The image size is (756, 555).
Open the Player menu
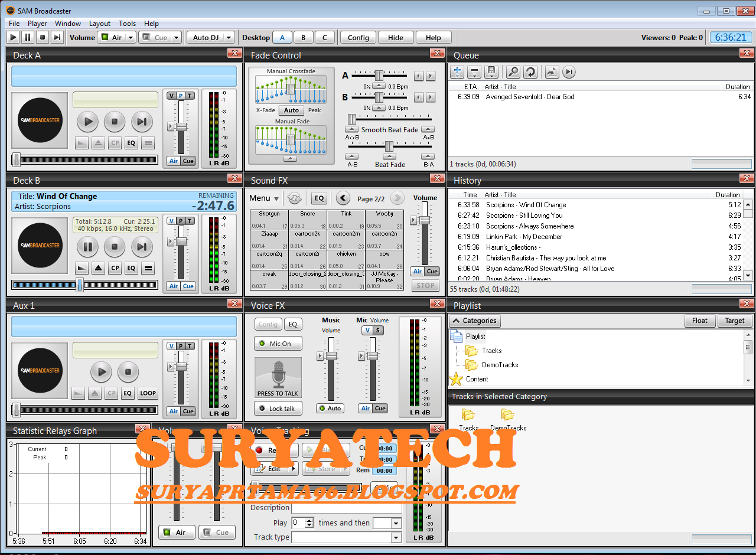pos(37,24)
